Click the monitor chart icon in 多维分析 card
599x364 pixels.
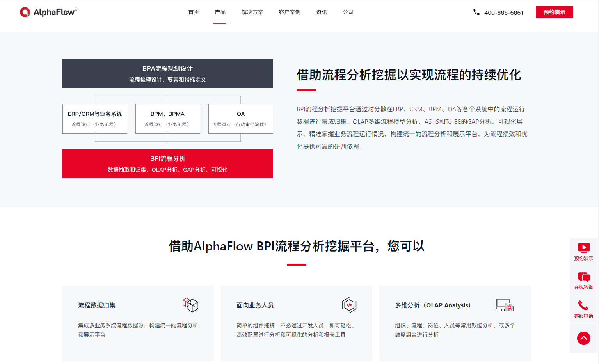505,305
